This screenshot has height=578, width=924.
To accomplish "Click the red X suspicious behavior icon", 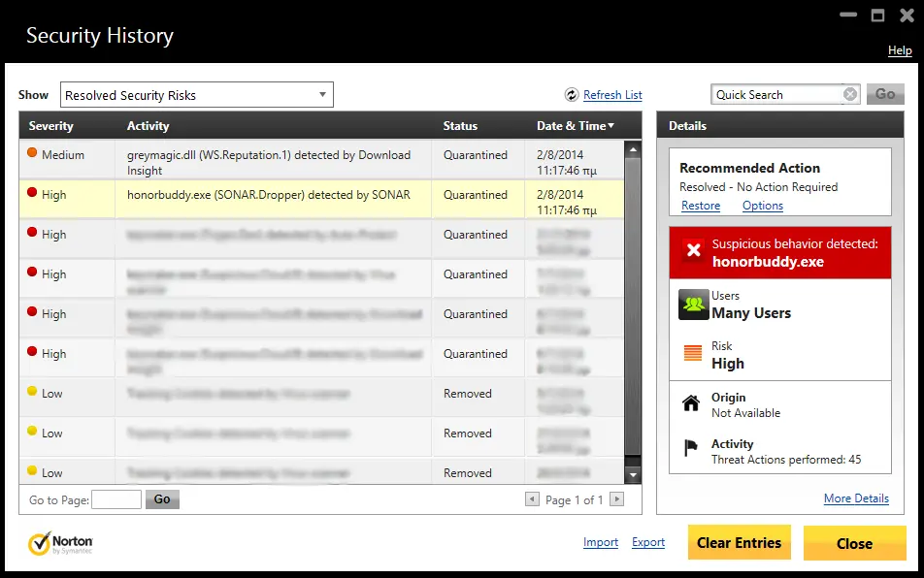I will [x=693, y=252].
